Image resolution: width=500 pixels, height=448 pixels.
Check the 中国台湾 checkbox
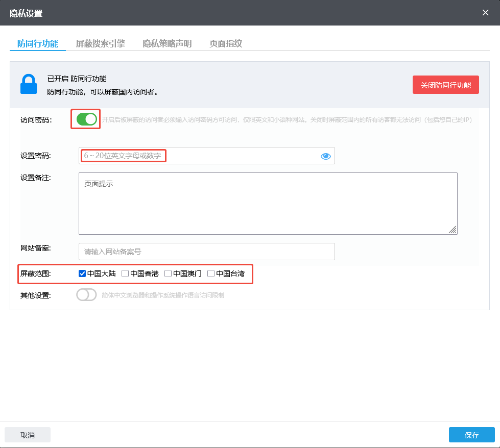point(211,273)
